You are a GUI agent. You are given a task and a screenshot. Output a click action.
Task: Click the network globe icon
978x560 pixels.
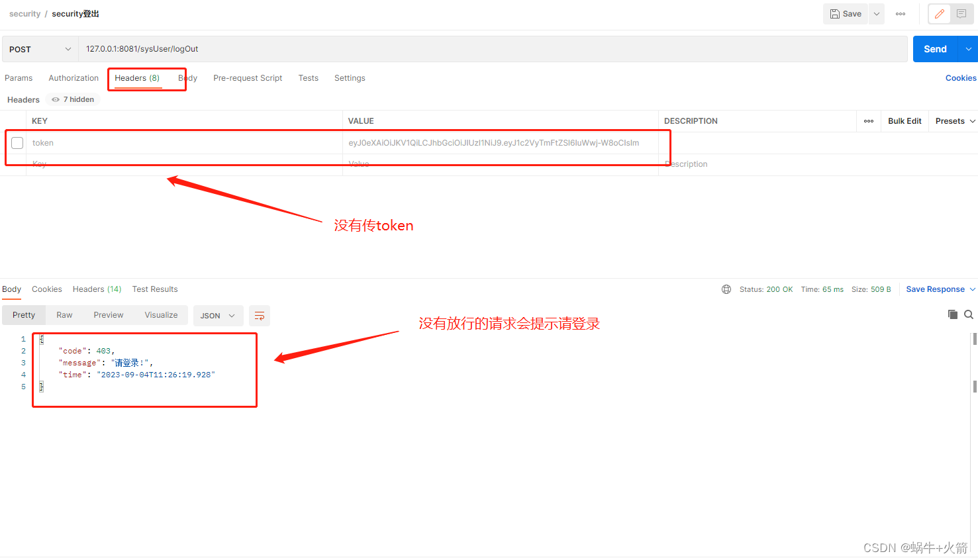pyautogui.click(x=726, y=289)
